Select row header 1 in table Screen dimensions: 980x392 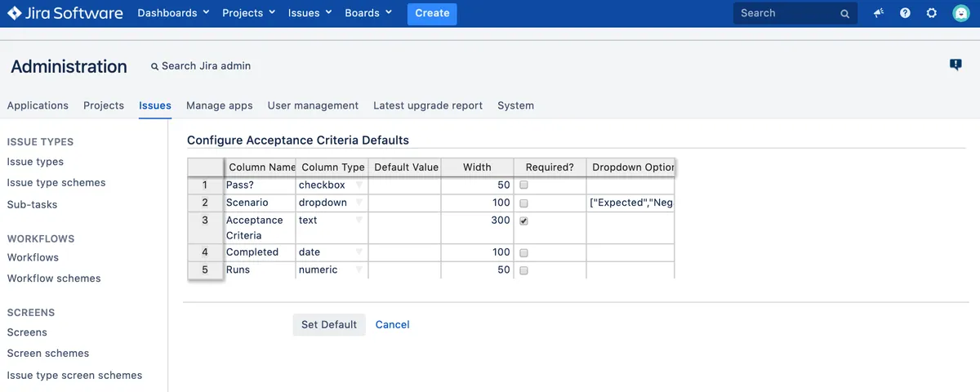coord(205,185)
